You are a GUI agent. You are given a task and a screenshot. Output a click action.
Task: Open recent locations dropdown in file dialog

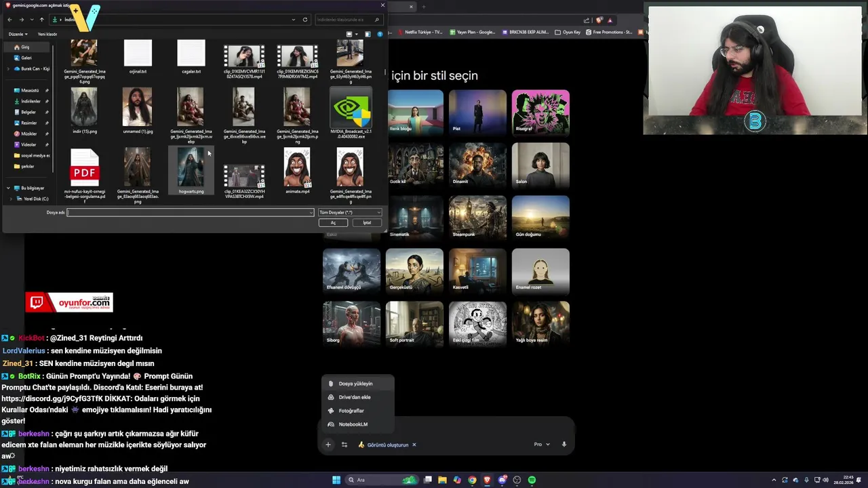[x=31, y=20]
